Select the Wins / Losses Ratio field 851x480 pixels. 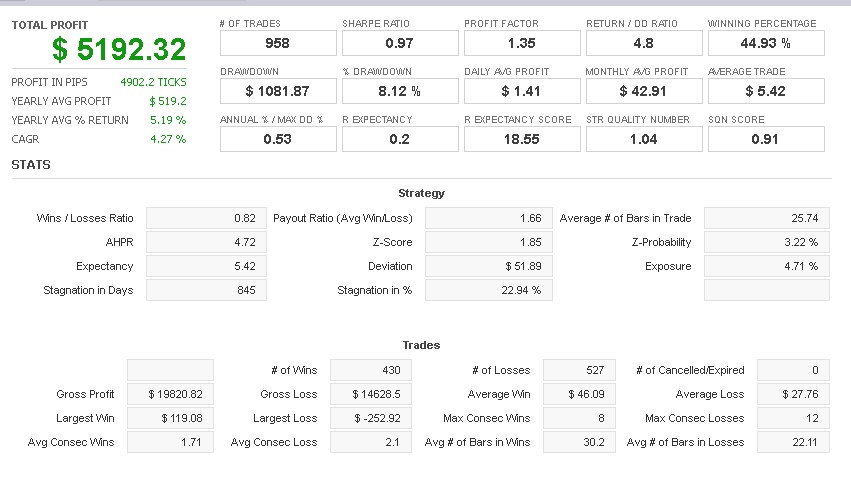[207, 218]
